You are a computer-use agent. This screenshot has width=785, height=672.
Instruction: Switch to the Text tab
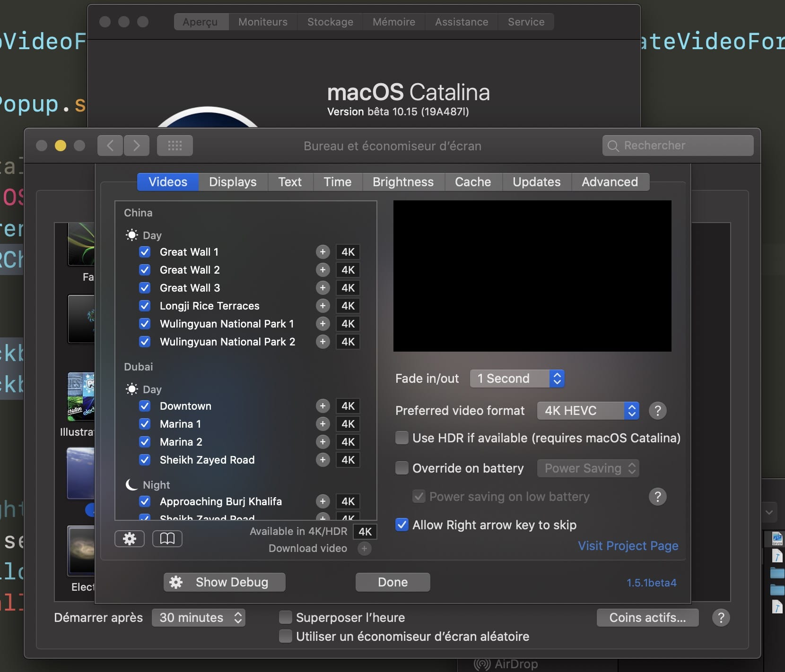[x=290, y=182]
